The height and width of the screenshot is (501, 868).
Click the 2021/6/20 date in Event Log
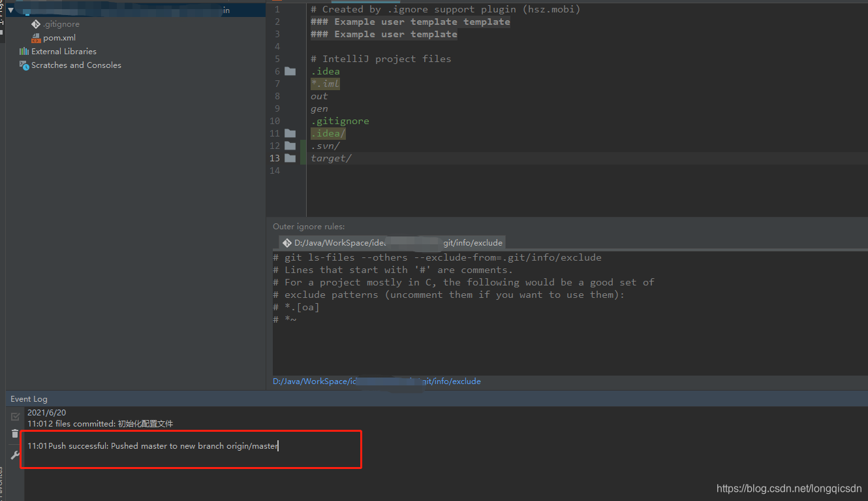(46, 413)
